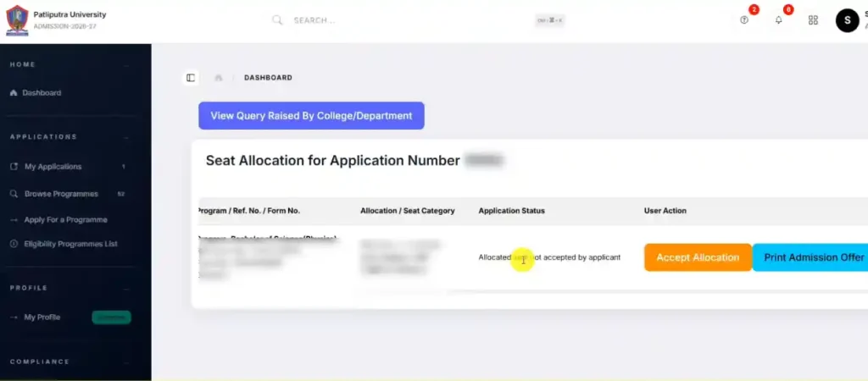Click the My Applications icon
The height and width of the screenshot is (381, 868).
[14, 167]
